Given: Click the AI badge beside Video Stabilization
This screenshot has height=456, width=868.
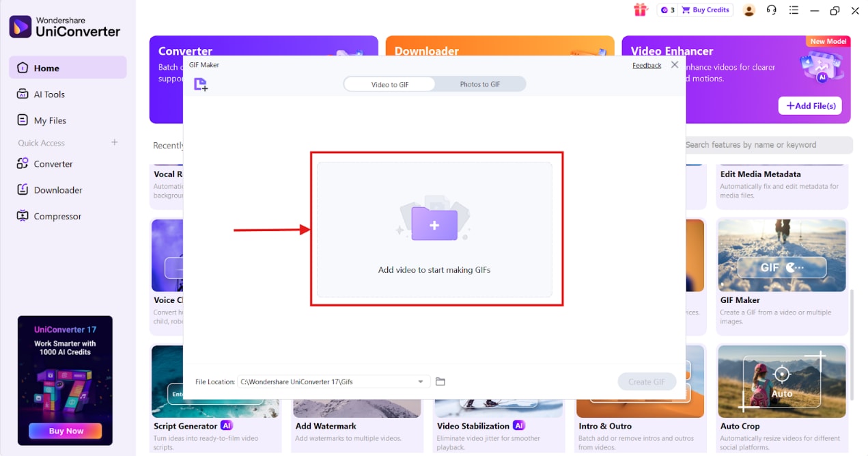Looking at the screenshot, I should 518,425.
